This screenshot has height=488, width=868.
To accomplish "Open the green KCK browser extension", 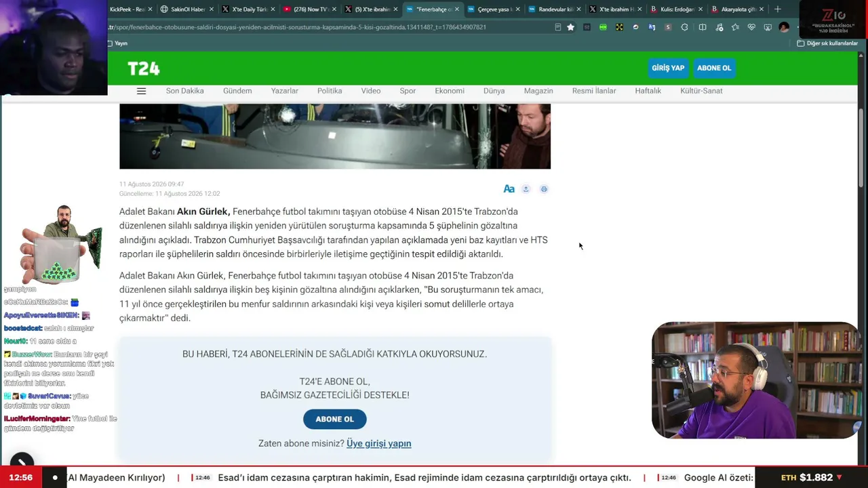I will point(603,27).
